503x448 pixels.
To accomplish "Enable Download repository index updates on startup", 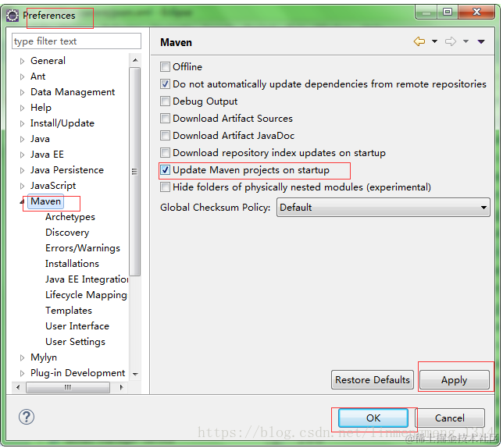I will [166, 153].
